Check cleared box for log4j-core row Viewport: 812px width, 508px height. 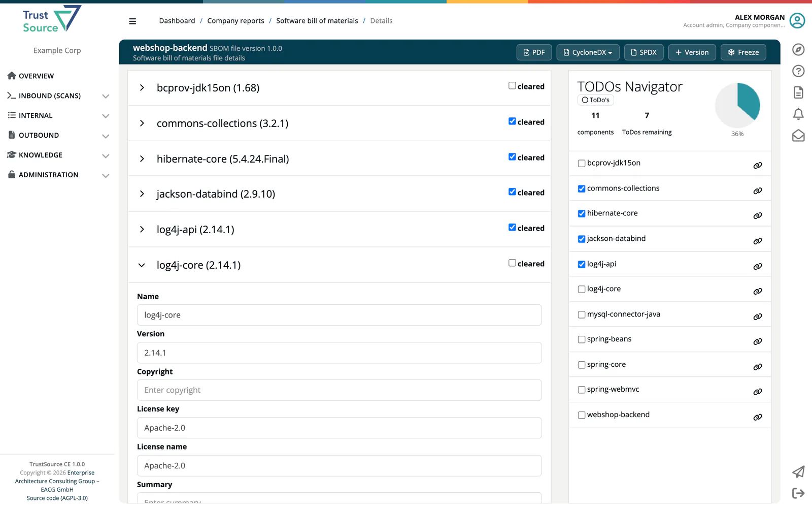pyautogui.click(x=512, y=263)
